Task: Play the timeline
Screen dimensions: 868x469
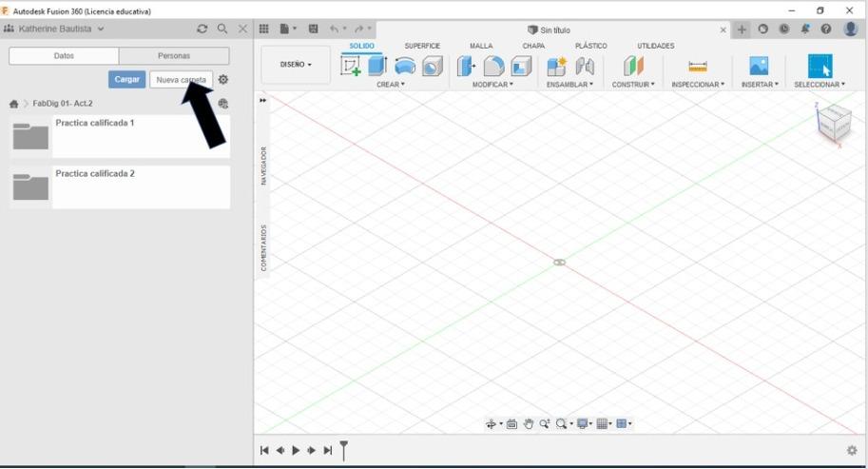Action: [x=296, y=451]
